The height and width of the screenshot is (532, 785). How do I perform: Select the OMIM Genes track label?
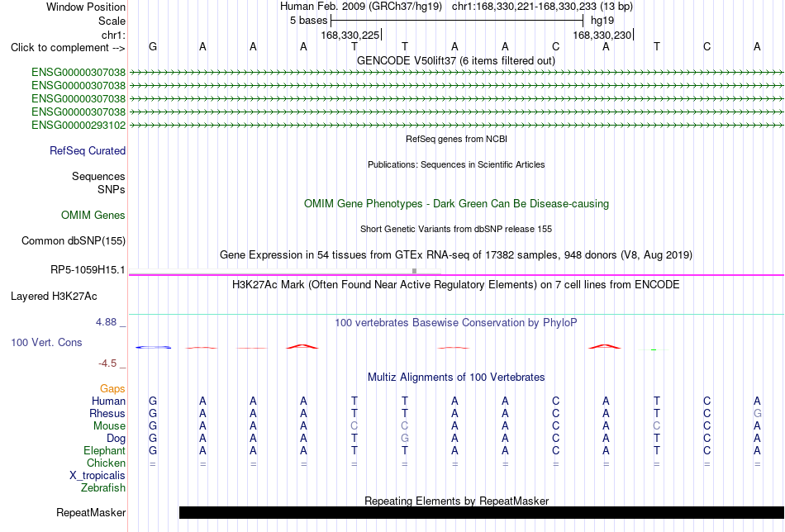93,216
